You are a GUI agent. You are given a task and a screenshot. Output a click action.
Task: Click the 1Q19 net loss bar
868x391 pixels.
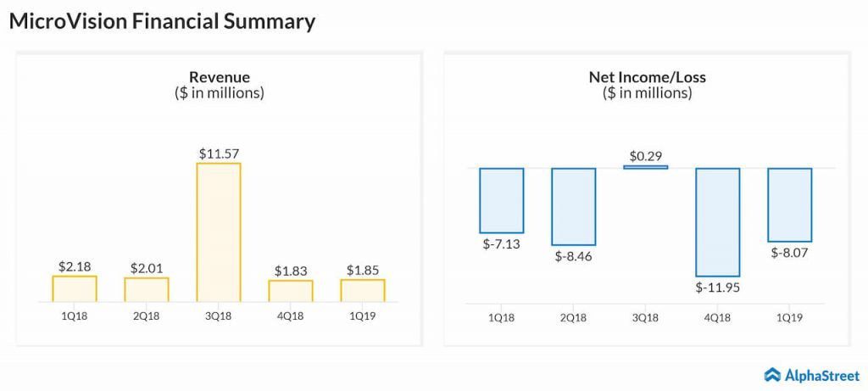pyautogui.click(x=790, y=204)
